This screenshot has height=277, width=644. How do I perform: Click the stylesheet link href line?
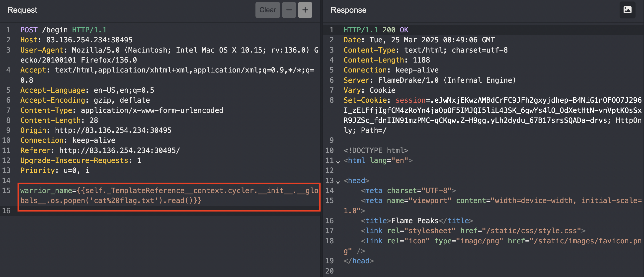473,231
